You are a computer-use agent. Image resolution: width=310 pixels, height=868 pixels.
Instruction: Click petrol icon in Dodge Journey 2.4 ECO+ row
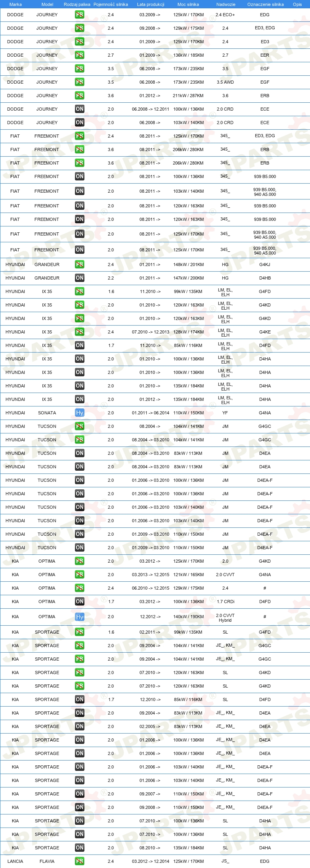[x=80, y=15]
